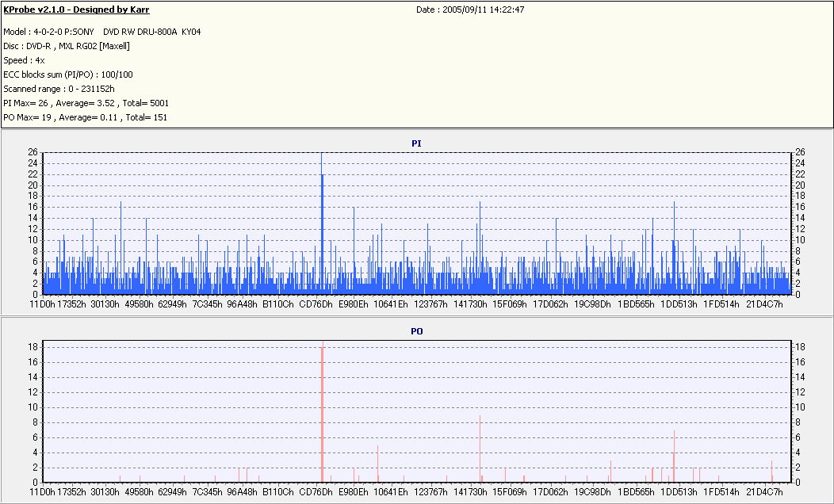Click the Speed 4x info line
The height and width of the screenshot is (504, 834).
[x=24, y=60]
